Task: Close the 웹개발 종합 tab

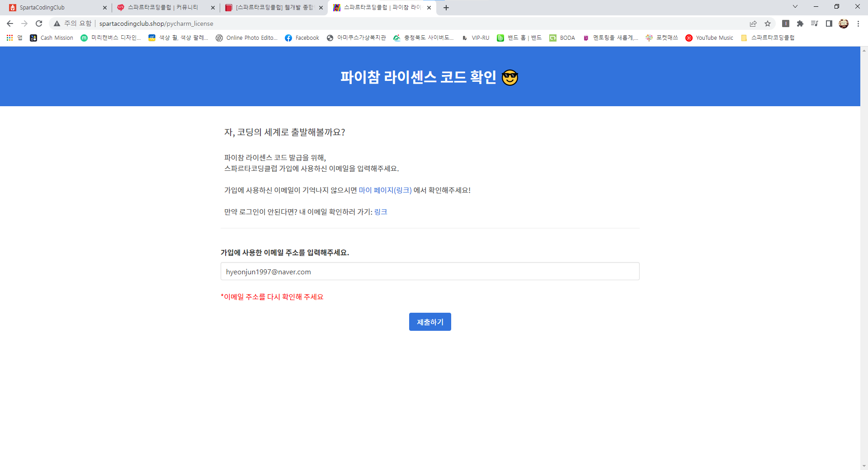Action: (321, 8)
